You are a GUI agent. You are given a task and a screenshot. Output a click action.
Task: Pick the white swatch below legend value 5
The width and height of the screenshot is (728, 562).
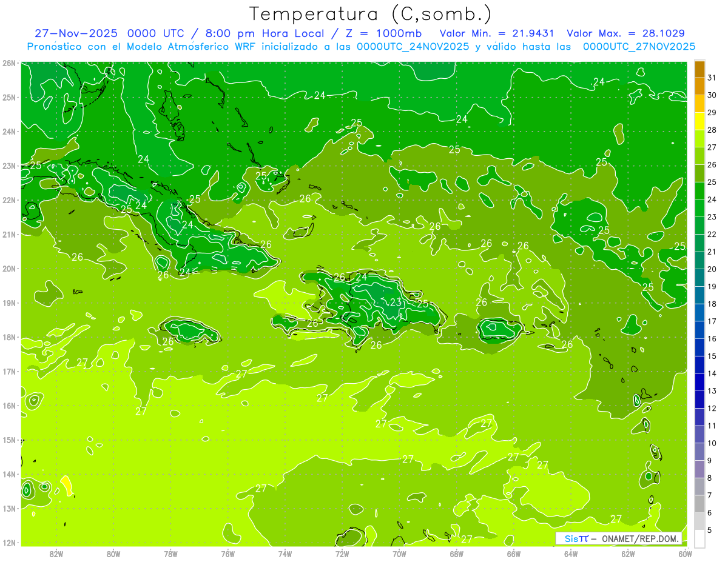[699, 538]
